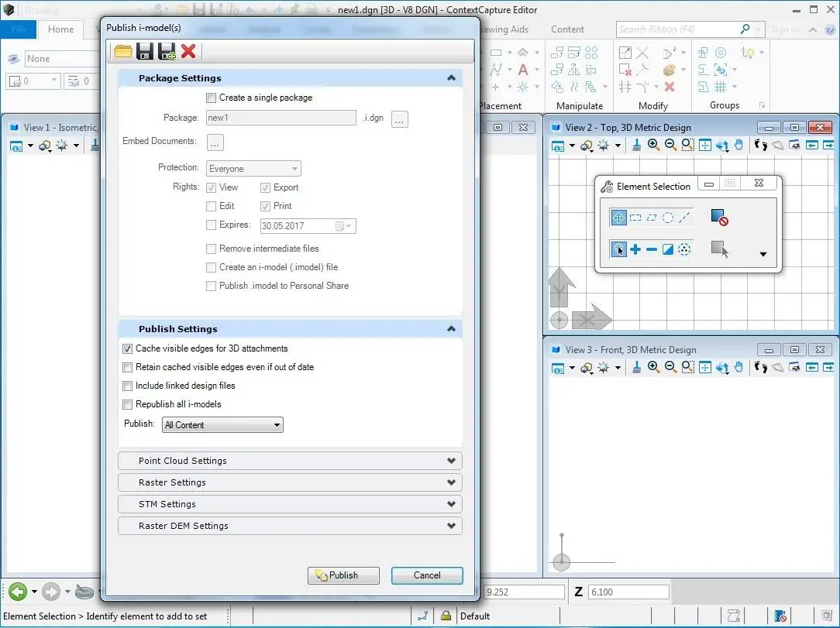Click the Publish button
Screen dimensions: 840x628
click(x=343, y=575)
